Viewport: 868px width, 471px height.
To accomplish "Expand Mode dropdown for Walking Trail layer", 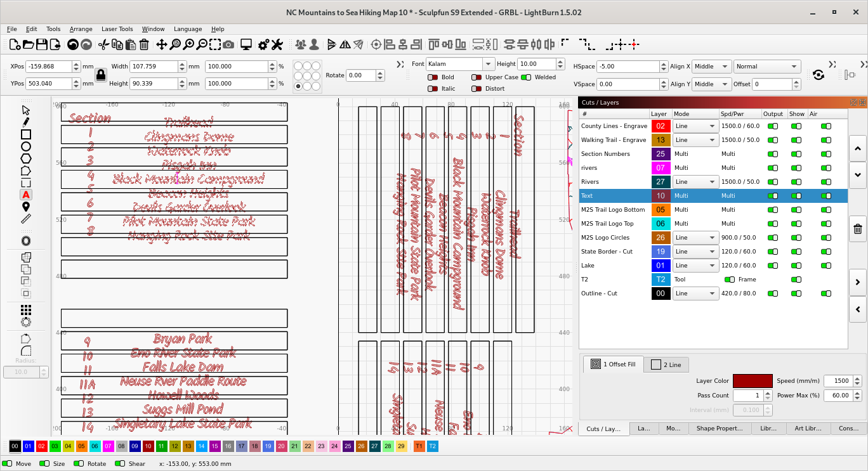I will 695,140.
